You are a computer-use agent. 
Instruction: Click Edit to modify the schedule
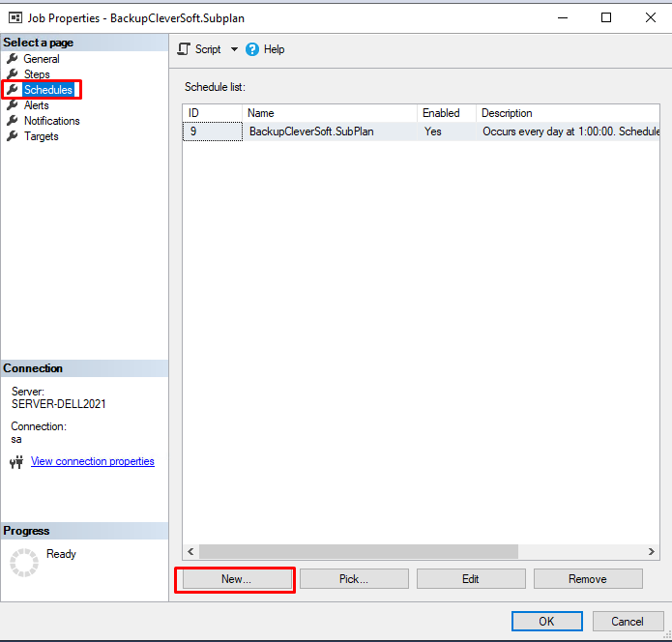471,579
